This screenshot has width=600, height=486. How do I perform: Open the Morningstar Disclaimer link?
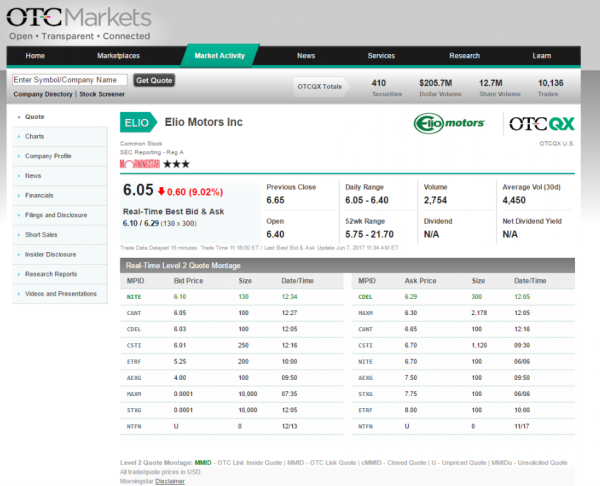[x=170, y=481]
